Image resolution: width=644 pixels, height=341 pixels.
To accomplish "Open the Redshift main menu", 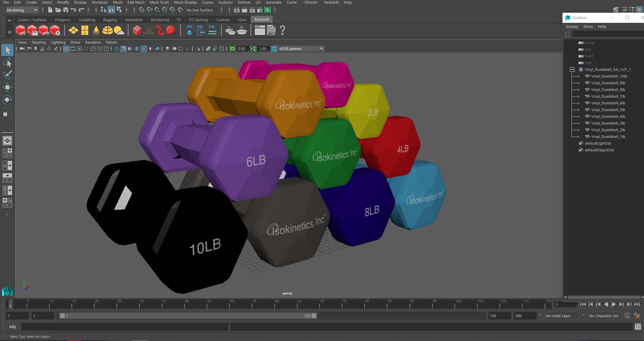I will 331,2.
